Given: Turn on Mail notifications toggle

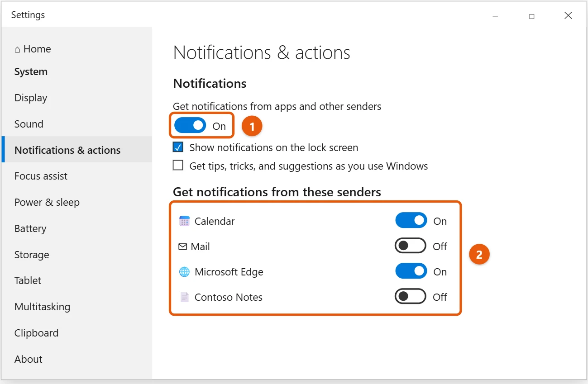Looking at the screenshot, I should (x=411, y=246).
